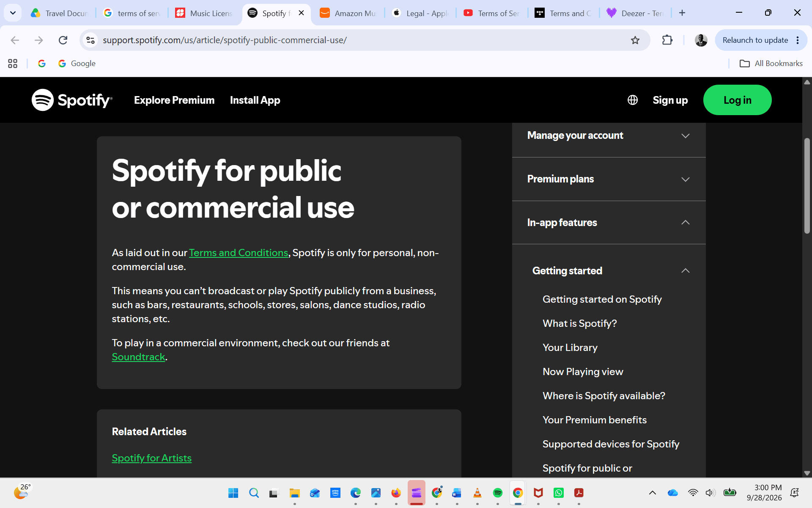Click the page vertical scrollbar thumb

807,185
